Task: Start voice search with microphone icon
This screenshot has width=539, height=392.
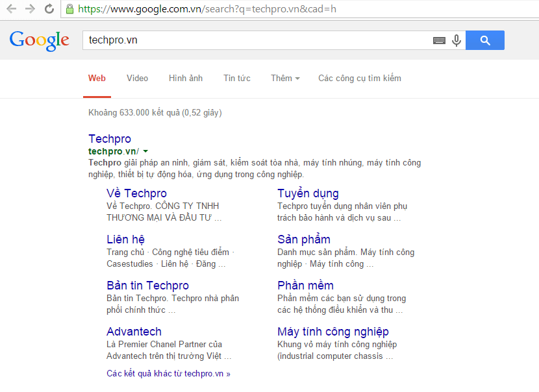Action: click(x=457, y=40)
